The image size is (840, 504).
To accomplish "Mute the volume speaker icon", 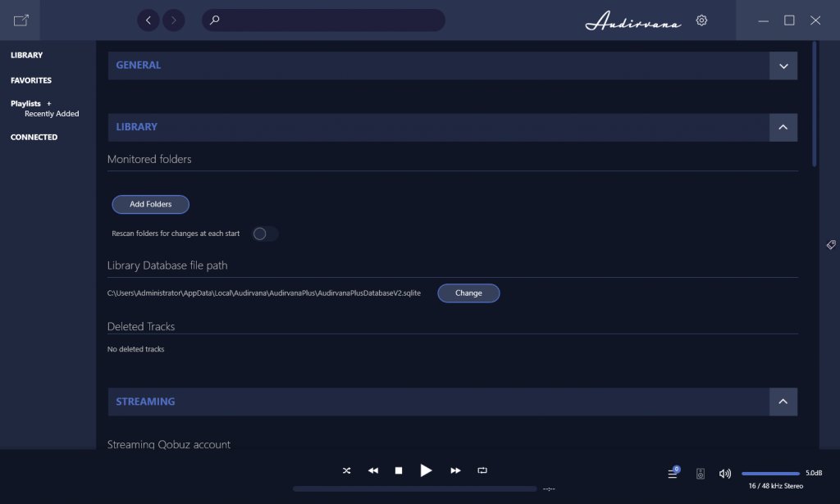I will pos(725,474).
